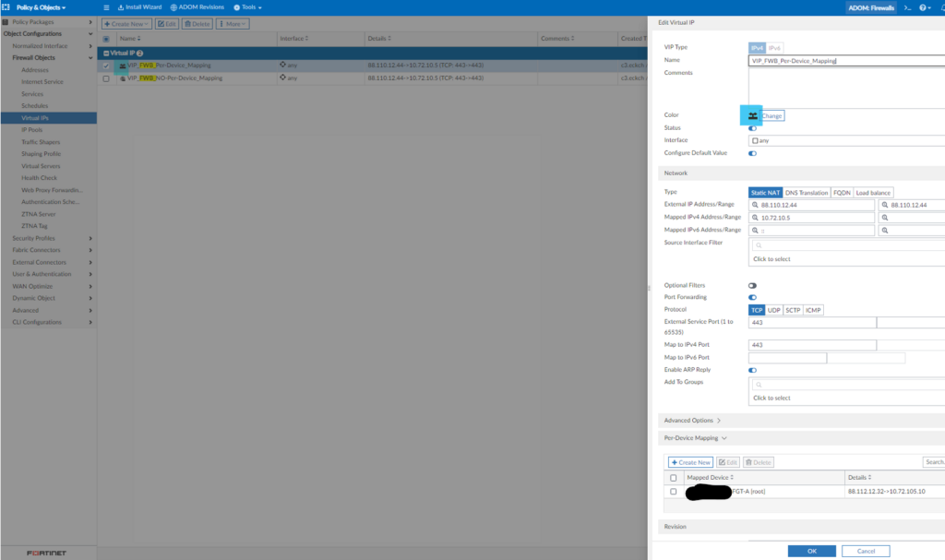Viewport: 945px width, 560px height.
Task: Toggle the Status slider switch
Action: [753, 127]
